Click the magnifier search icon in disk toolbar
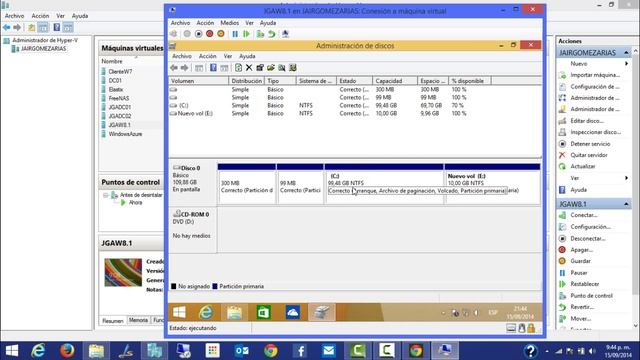The height and width of the screenshot is (360, 640). [x=282, y=68]
